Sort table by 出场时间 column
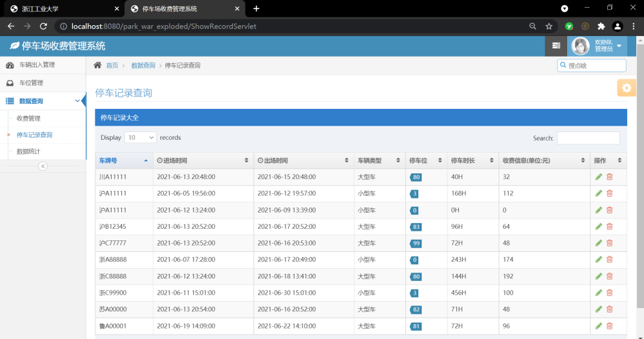This screenshot has height=339, width=644. click(x=304, y=160)
